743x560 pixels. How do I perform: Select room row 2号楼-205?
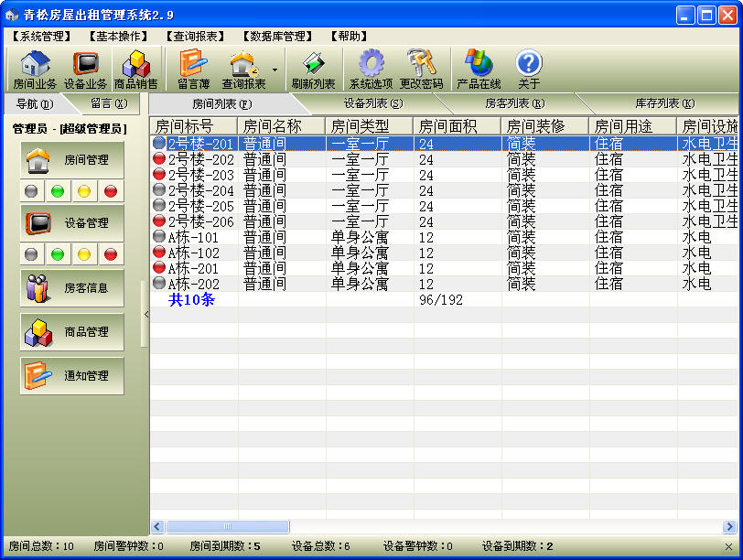pyautogui.click(x=444, y=206)
